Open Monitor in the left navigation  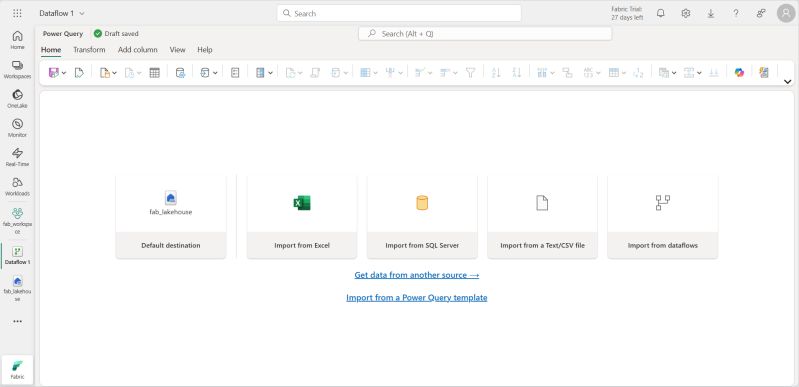(x=17, y=128)
